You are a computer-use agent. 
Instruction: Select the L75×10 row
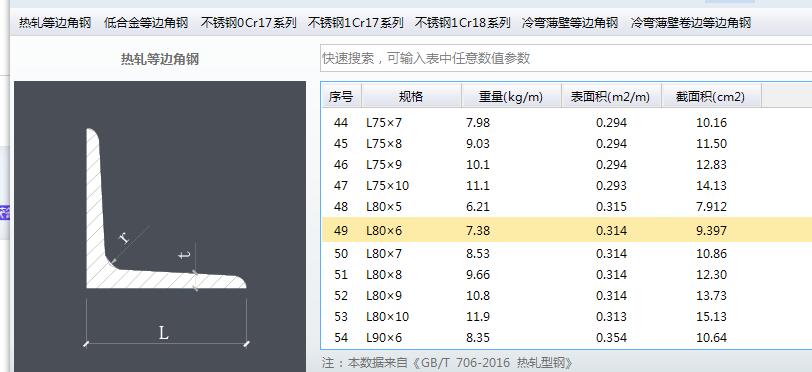pyautogui.click(x=567, y=185)
